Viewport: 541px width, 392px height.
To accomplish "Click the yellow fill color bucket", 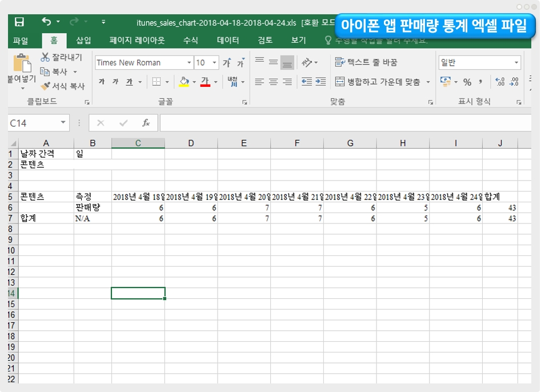I will pos(183,82).
